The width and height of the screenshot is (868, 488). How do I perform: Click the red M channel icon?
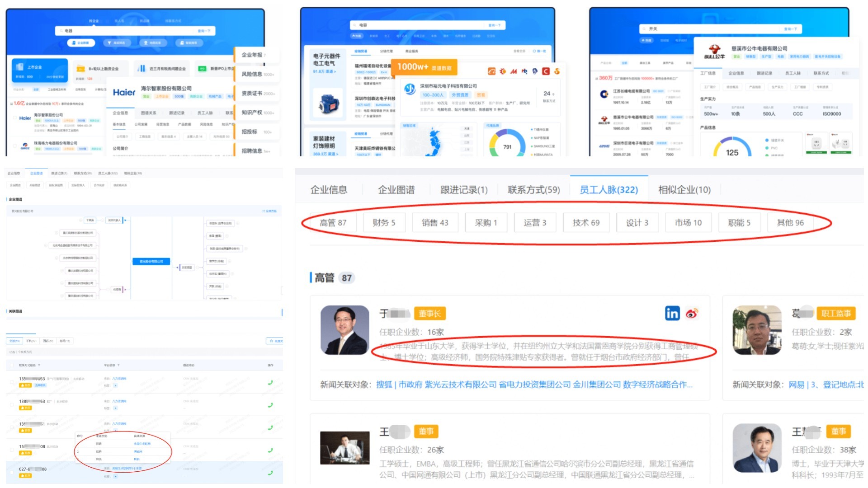click(x=514, y=71)
